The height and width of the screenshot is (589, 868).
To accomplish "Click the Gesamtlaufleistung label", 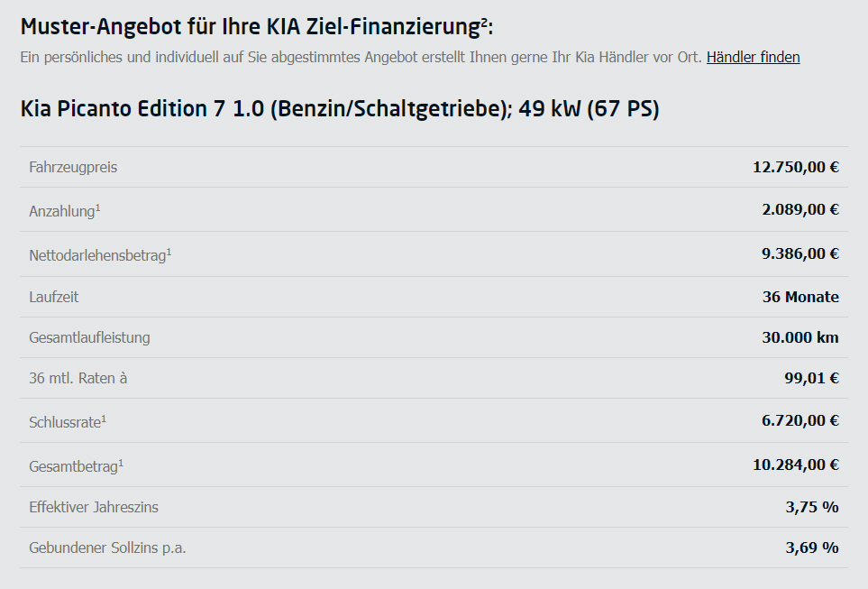I will (x=89, y=337).
